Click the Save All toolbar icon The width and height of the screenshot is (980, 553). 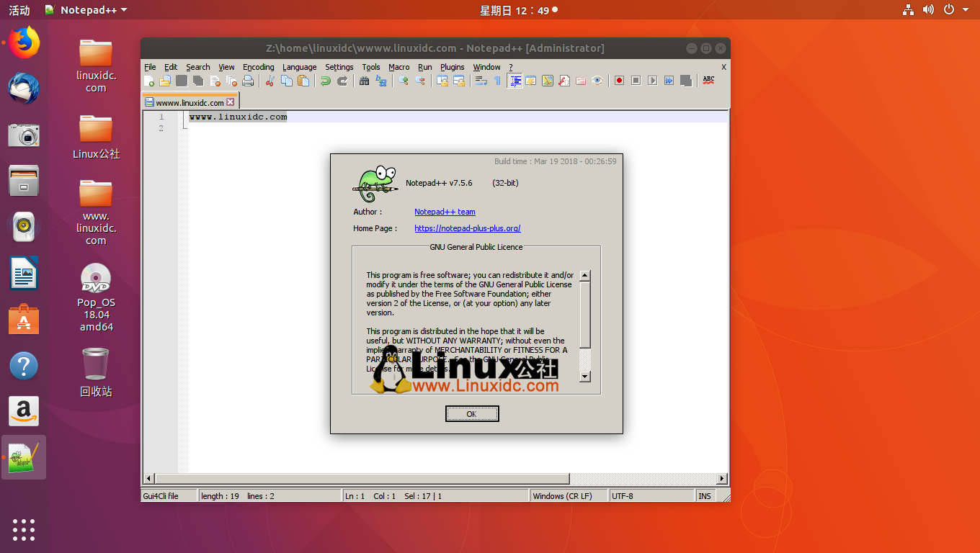197,81
